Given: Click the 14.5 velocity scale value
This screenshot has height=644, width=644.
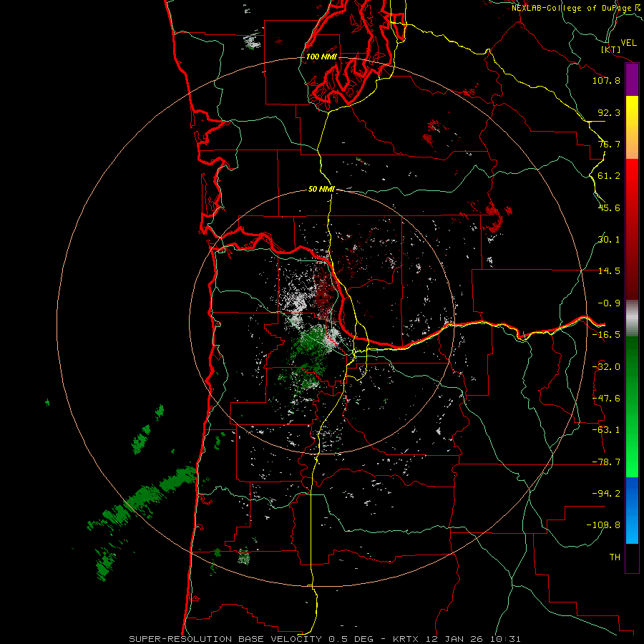Looking at the screenshot, I should [609, 271].
